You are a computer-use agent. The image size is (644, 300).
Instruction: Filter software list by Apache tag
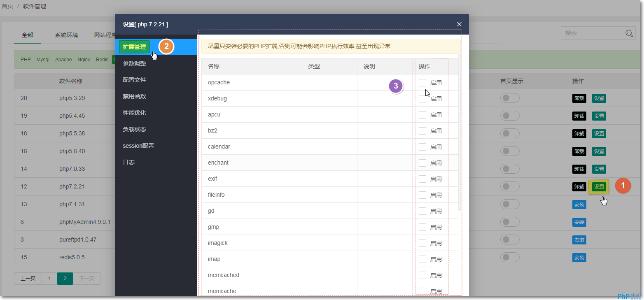pos(63,60)
